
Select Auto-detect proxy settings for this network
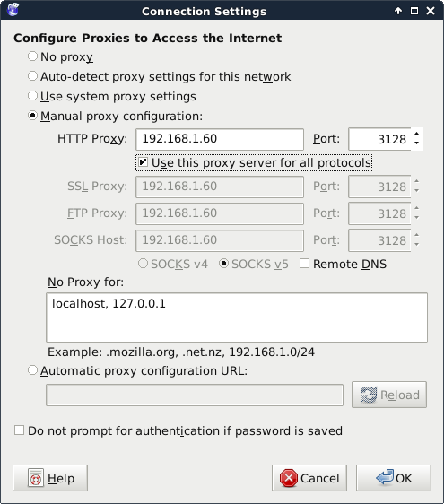(32, 76)
